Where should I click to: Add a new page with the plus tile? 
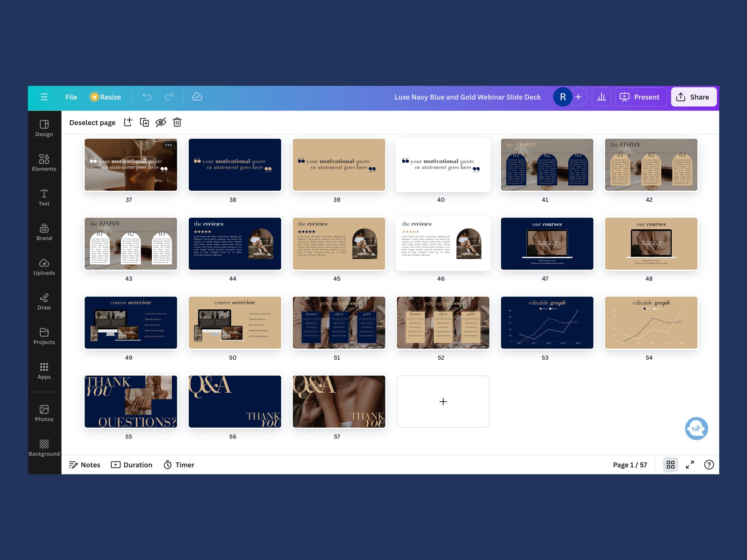443,401
